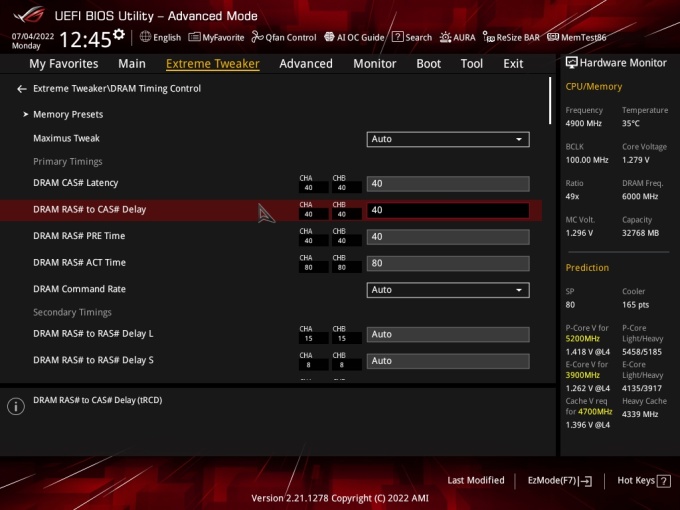Click the 100.00 MHz BCLK value

click(587, 160)
